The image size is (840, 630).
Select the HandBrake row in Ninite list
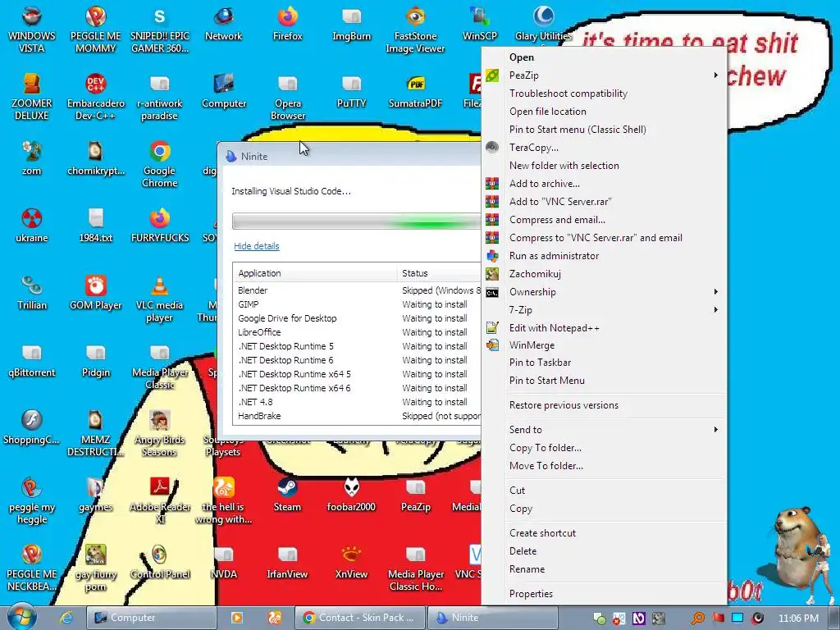click(x=357, y=416)
